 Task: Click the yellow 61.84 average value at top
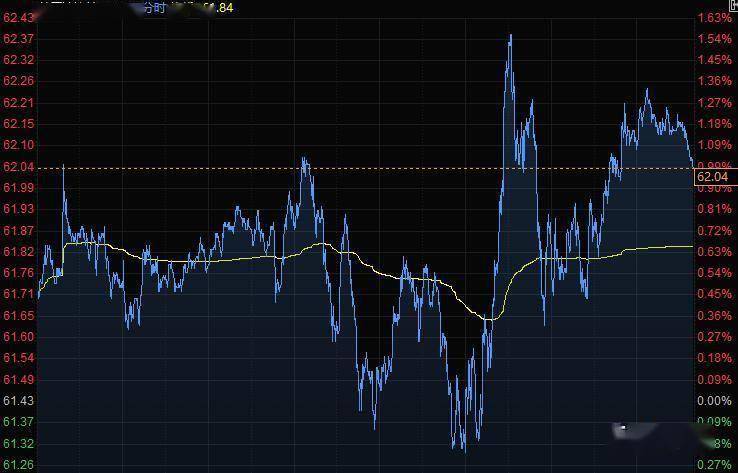point(219,7)
